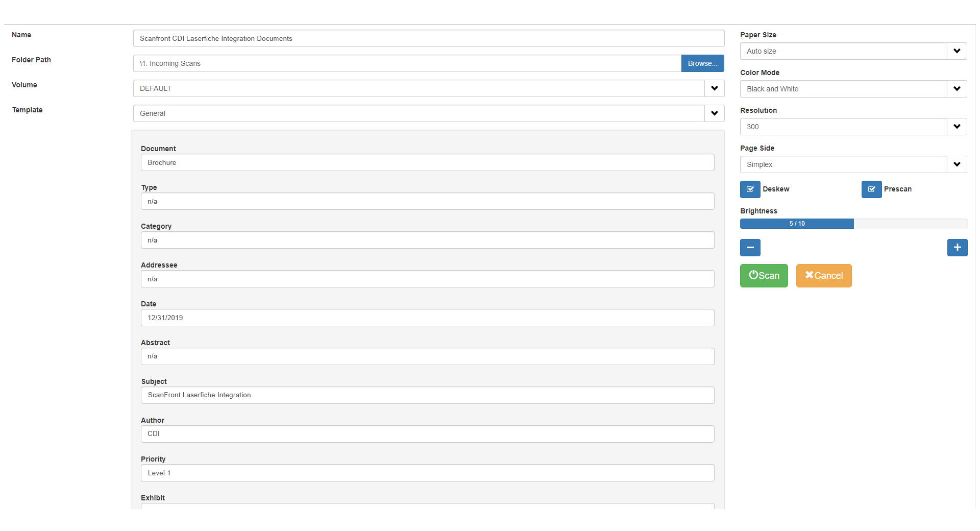Click the Folder Path text field

point(407,63)
